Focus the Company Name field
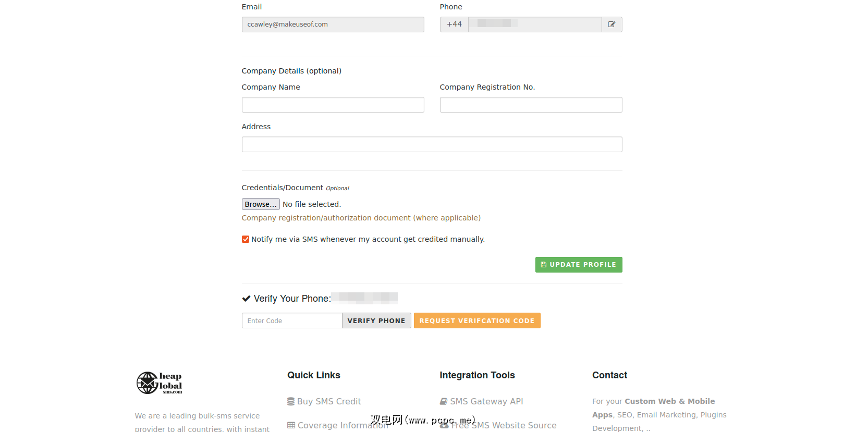868x432 pixels. [x=333, y=105]
